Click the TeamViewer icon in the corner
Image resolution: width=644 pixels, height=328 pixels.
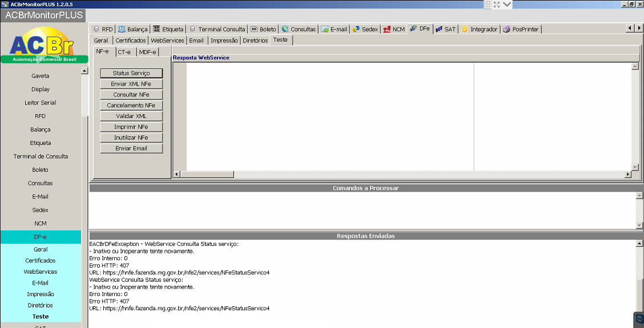point(639,318)
